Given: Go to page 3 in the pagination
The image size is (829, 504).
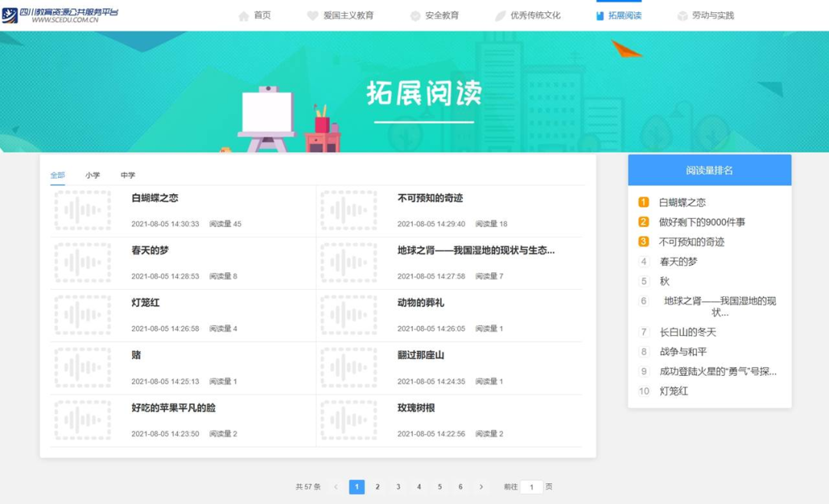Looking at the screenshot, I should [x=398, y=486].
